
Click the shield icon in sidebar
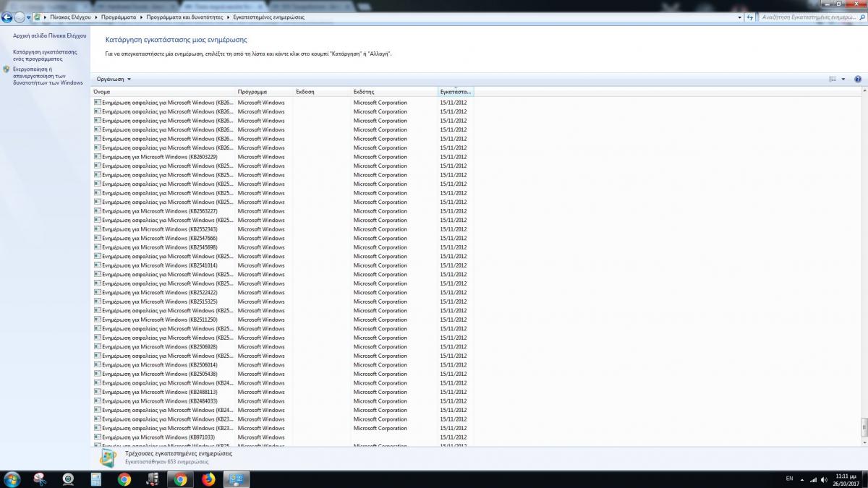7,69
